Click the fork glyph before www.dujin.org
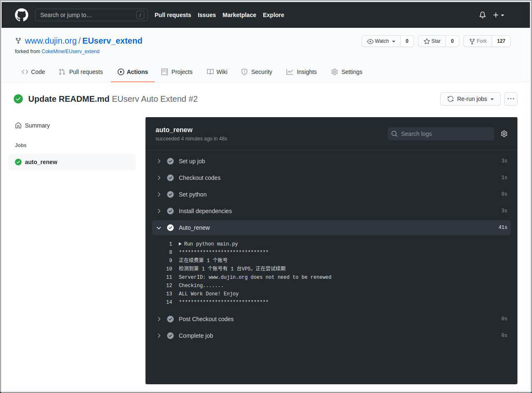The image size is (532, 393). [x=18, y=41]
